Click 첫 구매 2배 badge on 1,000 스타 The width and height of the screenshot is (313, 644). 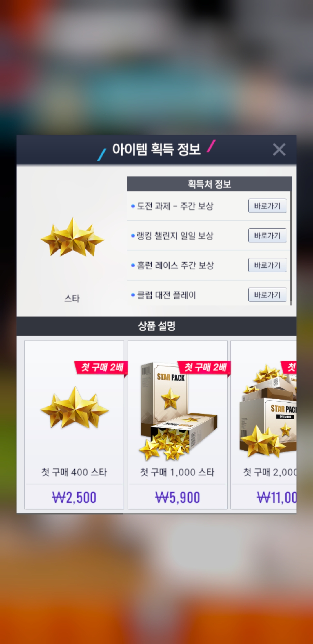(x=205, y=368)
